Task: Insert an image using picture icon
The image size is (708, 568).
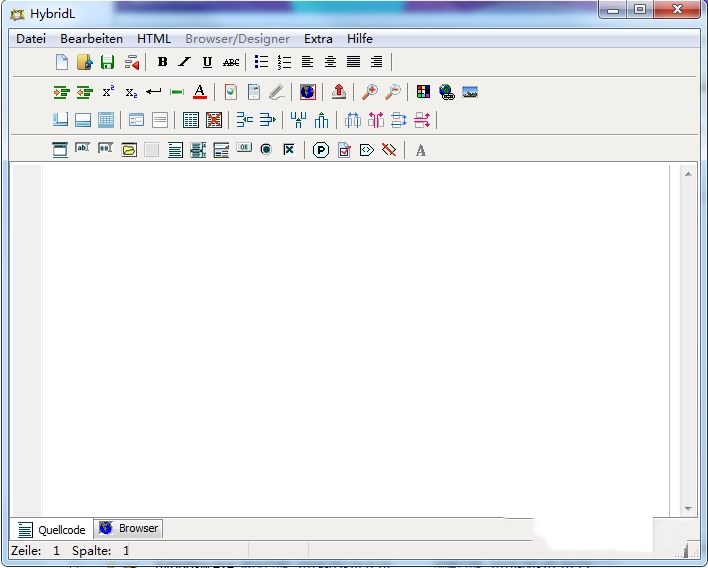Action: [470, 92]
